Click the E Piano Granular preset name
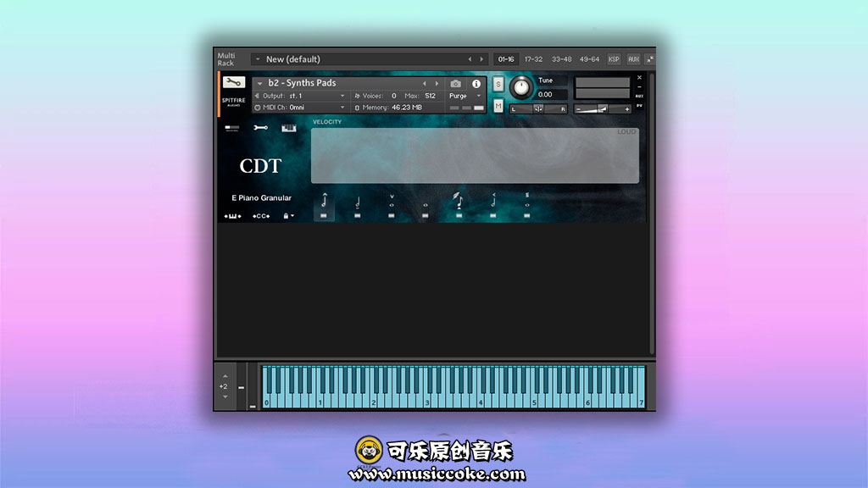Image resolution: width=868 pixels, height=488 pixels. click(261, 197)
